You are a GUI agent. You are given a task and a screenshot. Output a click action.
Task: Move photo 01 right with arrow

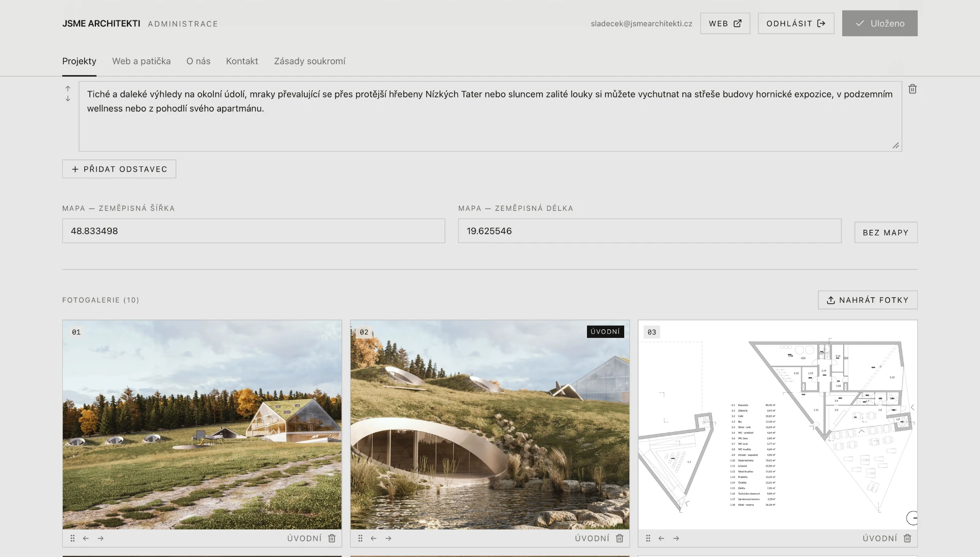pyautogui.click(x=101, y=538)
